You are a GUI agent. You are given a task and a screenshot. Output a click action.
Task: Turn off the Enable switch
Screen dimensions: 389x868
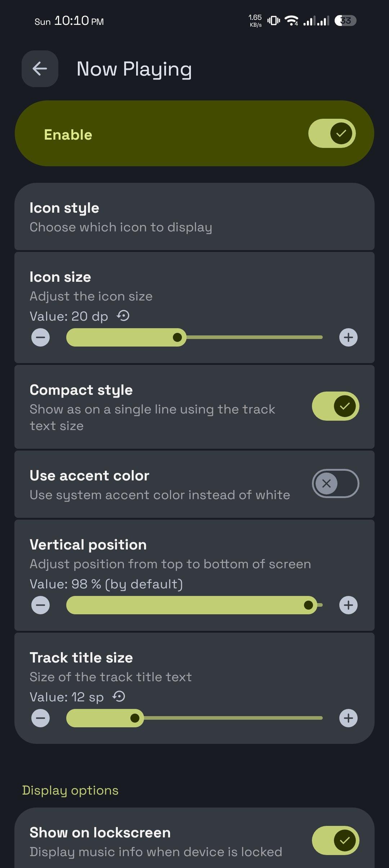click(332, 134)
